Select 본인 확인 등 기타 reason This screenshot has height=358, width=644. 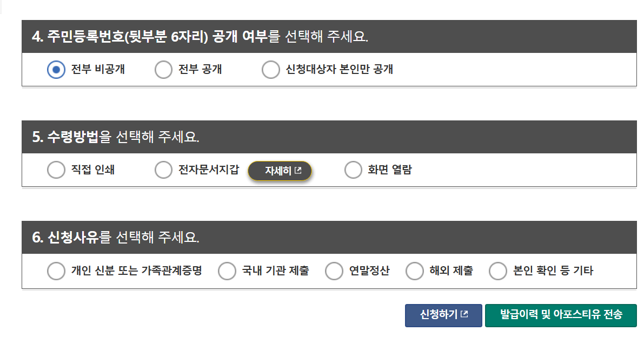pos(497,271)
